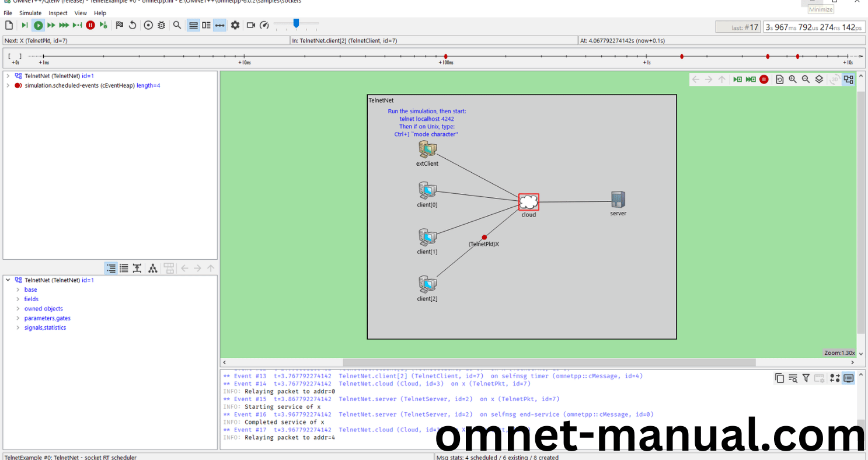Click the Express run toolbar icon
868x460 pixels.
point(64,25)
